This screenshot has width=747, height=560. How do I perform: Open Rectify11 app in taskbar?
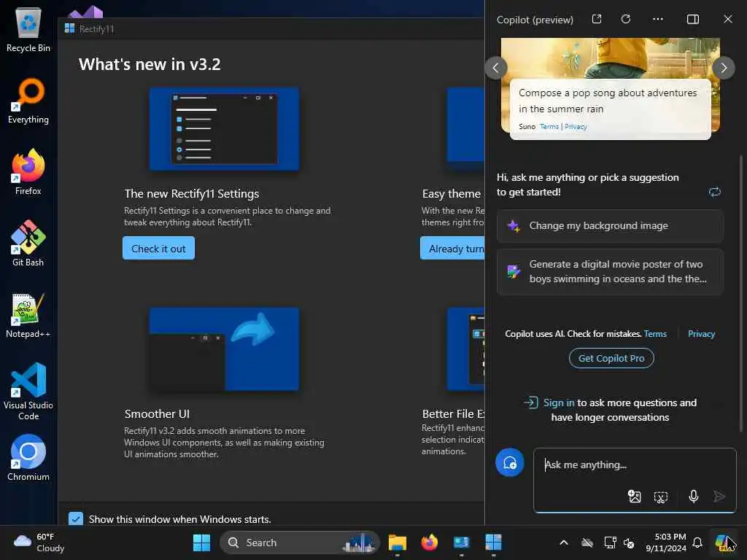point(493,542)
